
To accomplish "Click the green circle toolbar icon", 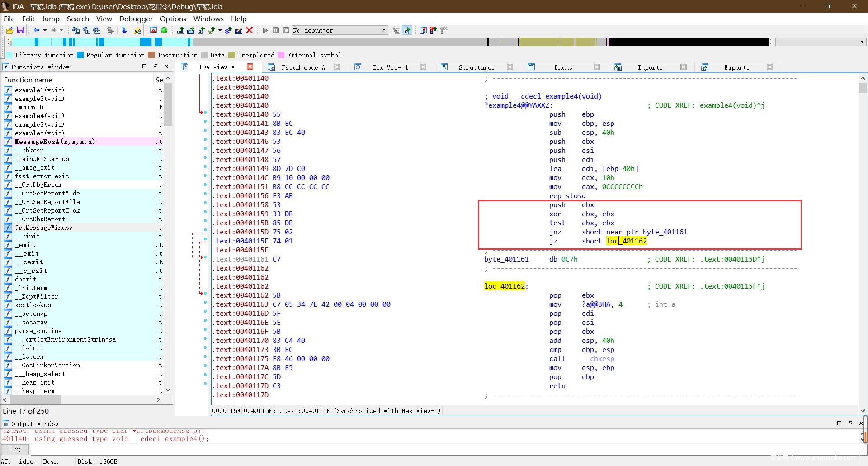I will (164, 30).
